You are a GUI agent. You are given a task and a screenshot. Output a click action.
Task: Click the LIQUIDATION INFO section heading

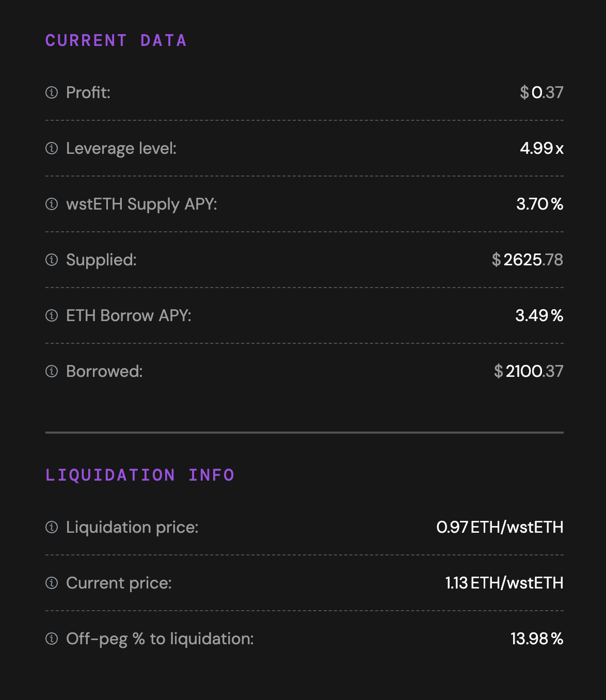(x=140, y=475)
